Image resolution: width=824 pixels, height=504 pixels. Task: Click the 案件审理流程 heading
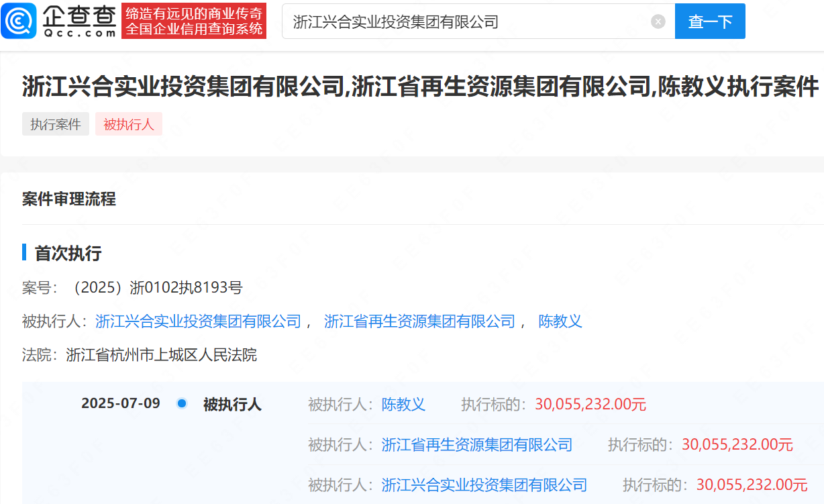[69, 199]
